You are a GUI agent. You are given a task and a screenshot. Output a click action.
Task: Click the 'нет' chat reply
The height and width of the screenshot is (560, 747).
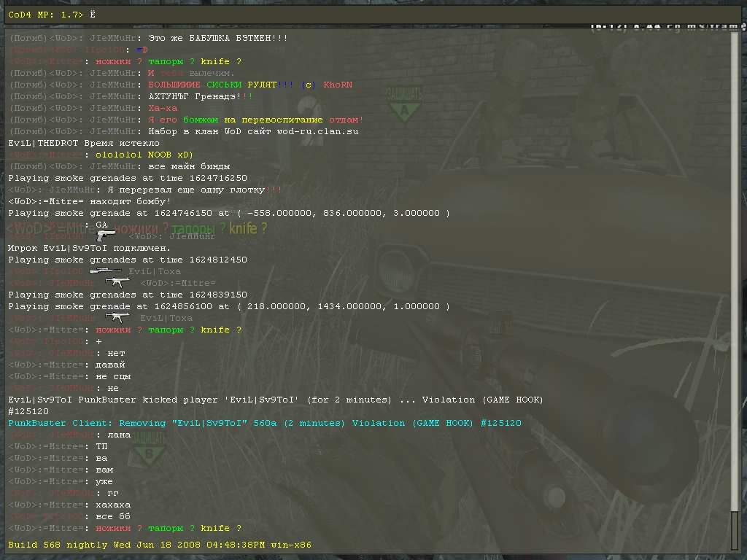[116, 353]
